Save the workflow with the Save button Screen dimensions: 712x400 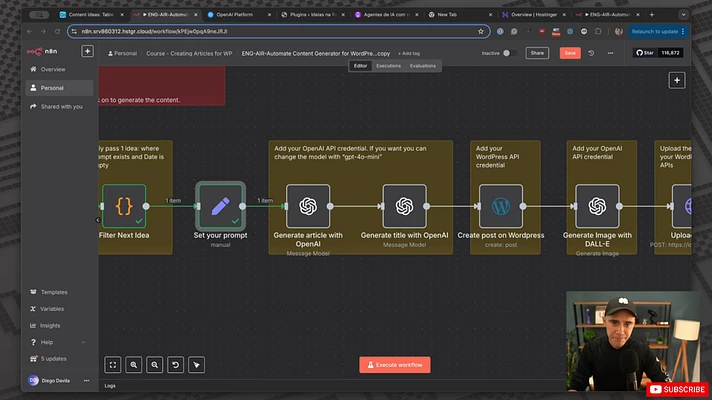pos(570,53)
